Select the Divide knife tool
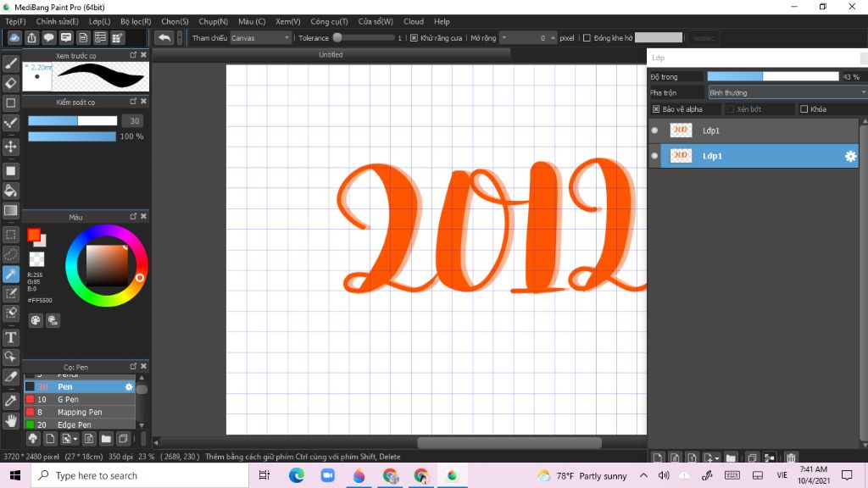The height and width of the screenshot is (488, 868). 10,377
